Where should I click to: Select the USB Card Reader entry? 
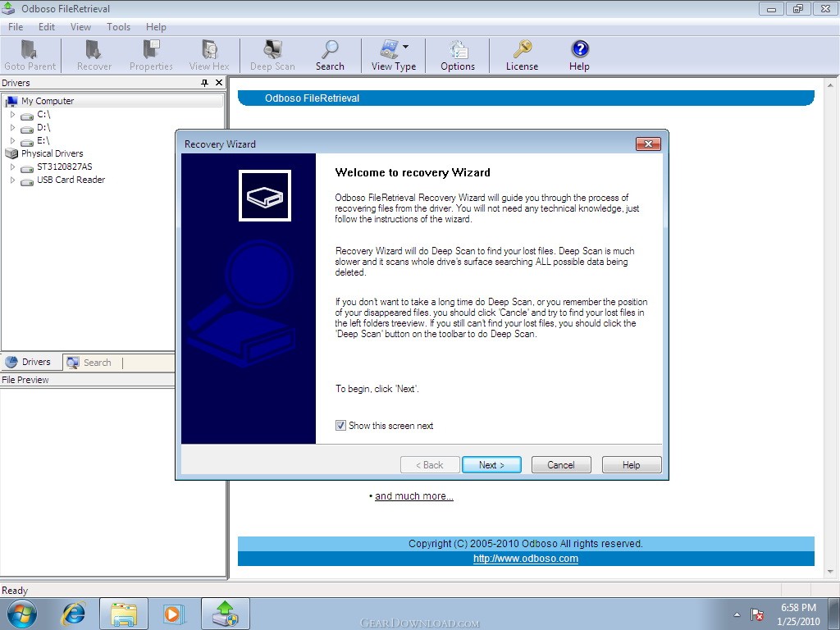click(71, 180)
